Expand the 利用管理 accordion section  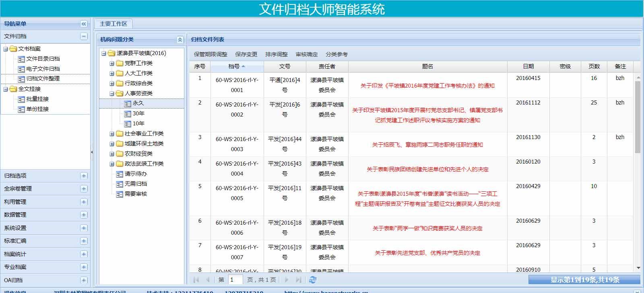click(x=84, y=202)
